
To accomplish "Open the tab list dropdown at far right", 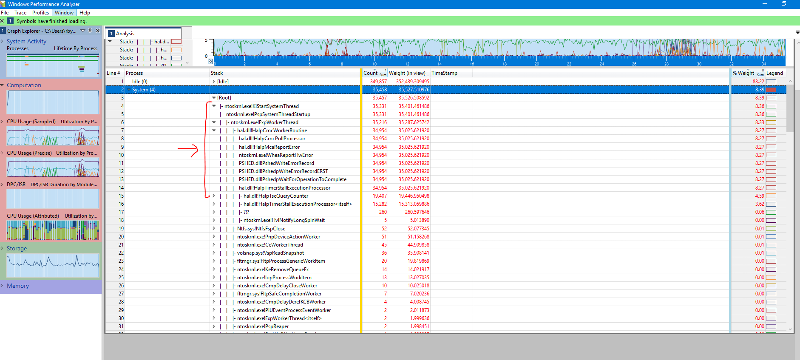I will click(797, 32).
